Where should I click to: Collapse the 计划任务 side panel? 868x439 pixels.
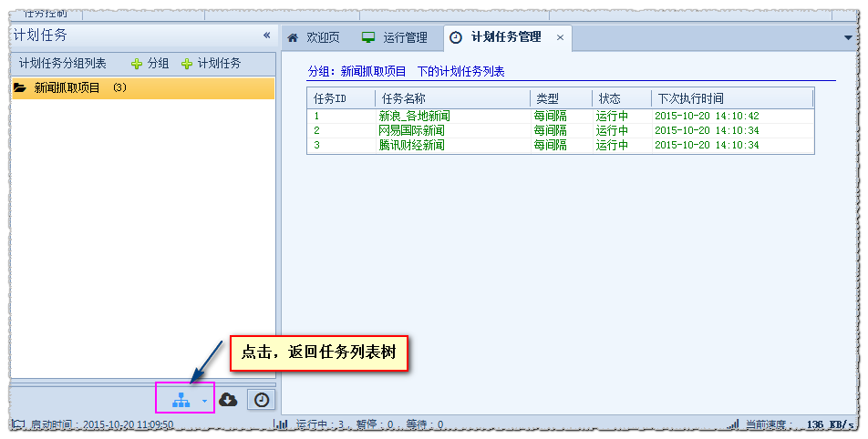click(x=266, y=36)
